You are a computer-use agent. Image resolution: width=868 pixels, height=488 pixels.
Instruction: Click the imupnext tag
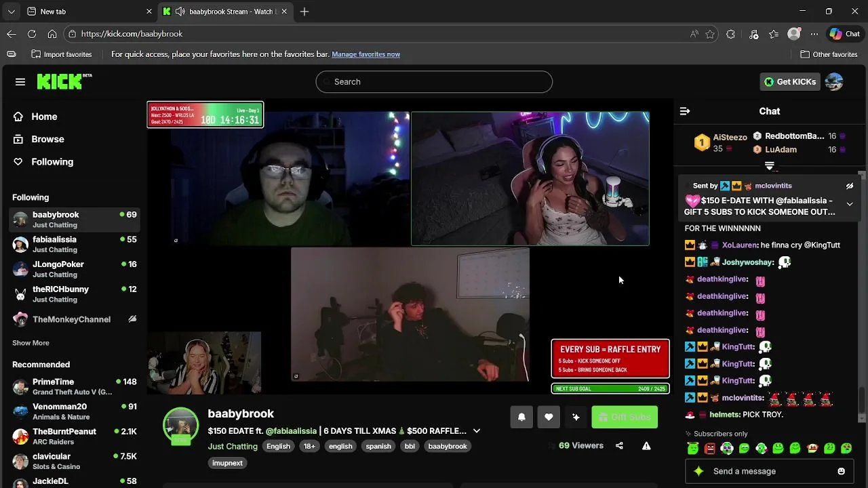[x=227, y=463]
